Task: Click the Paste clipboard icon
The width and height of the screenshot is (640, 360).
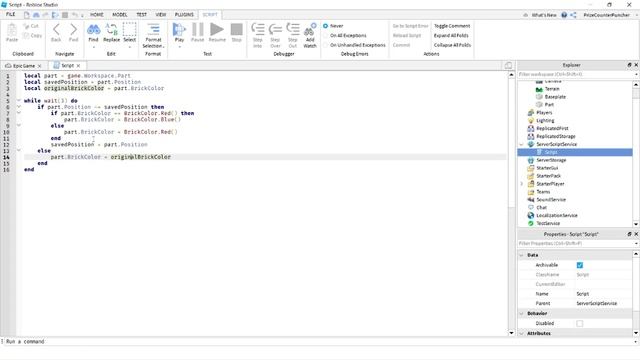Action: point(12,30)
